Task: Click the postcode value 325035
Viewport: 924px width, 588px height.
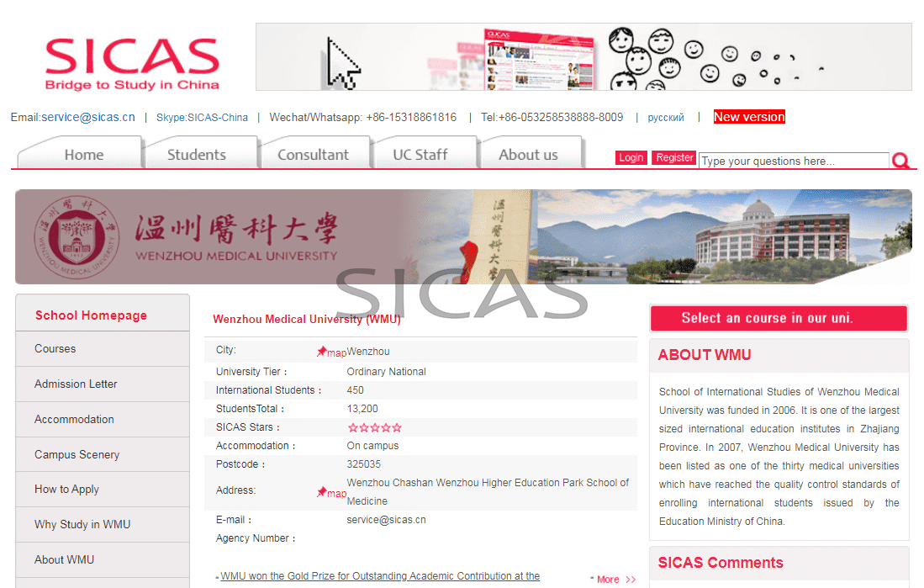Action: point(363,464)
